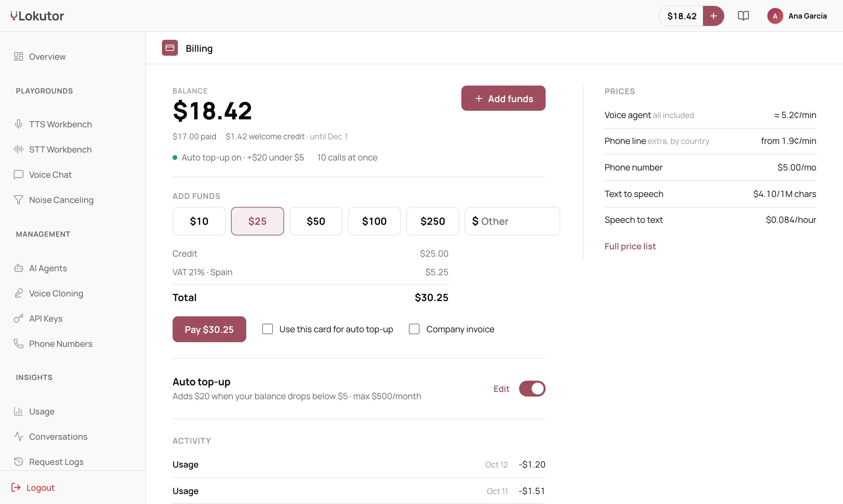Click the Conversations activity icon

click(18, 436)
